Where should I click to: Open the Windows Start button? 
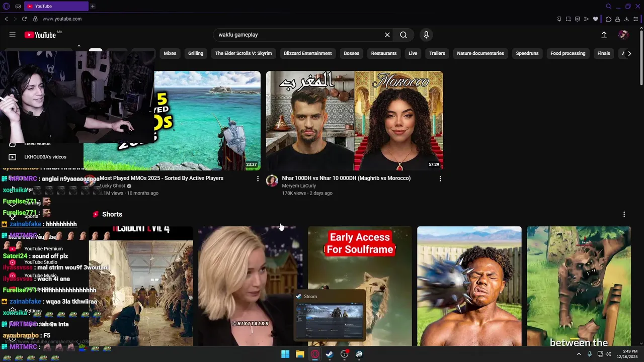tap(285, 354)
